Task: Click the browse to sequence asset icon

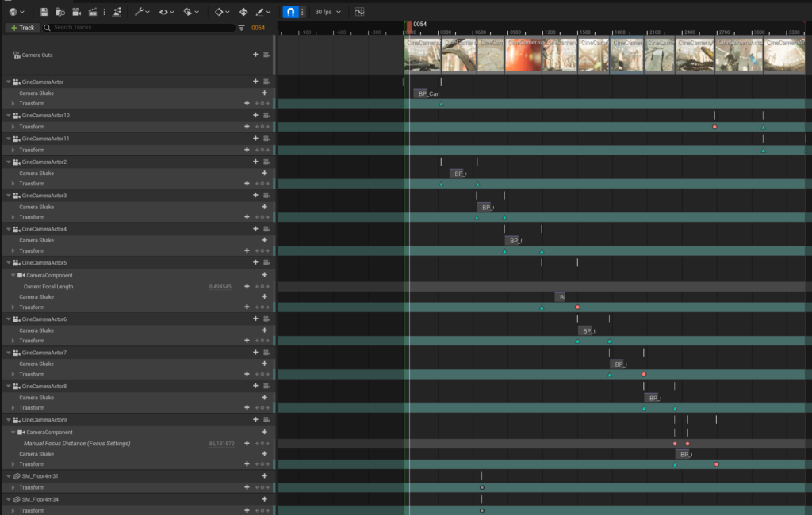Action: pos(60,11)
